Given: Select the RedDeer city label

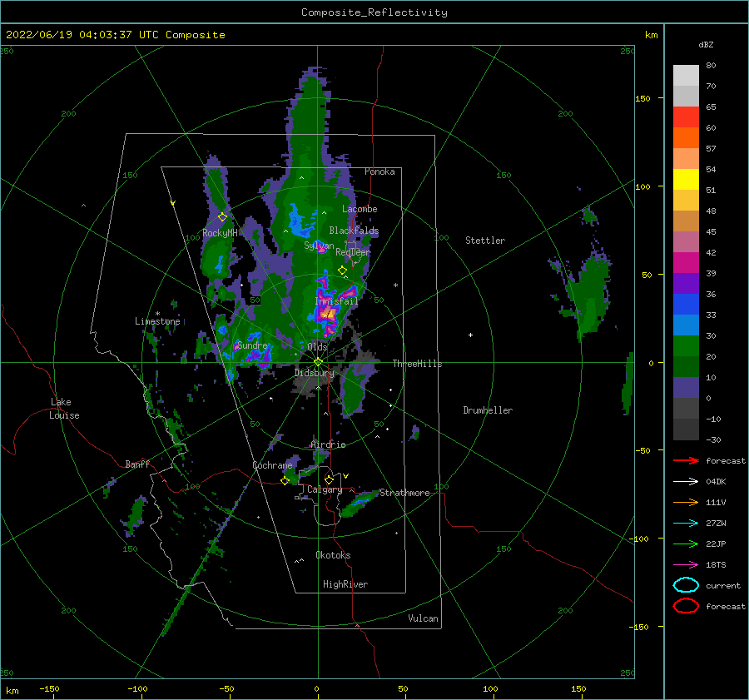Looking at the screenshot, I should [x=353, y=252].
